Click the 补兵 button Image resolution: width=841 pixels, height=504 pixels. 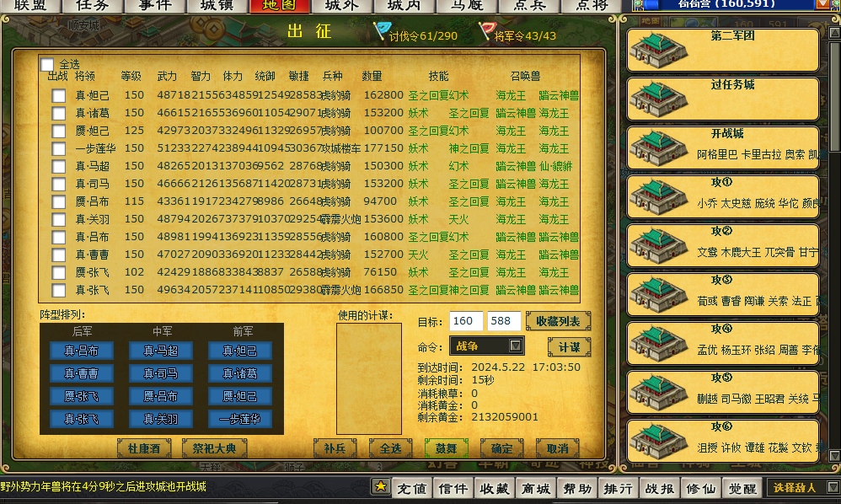click(335, 448)
